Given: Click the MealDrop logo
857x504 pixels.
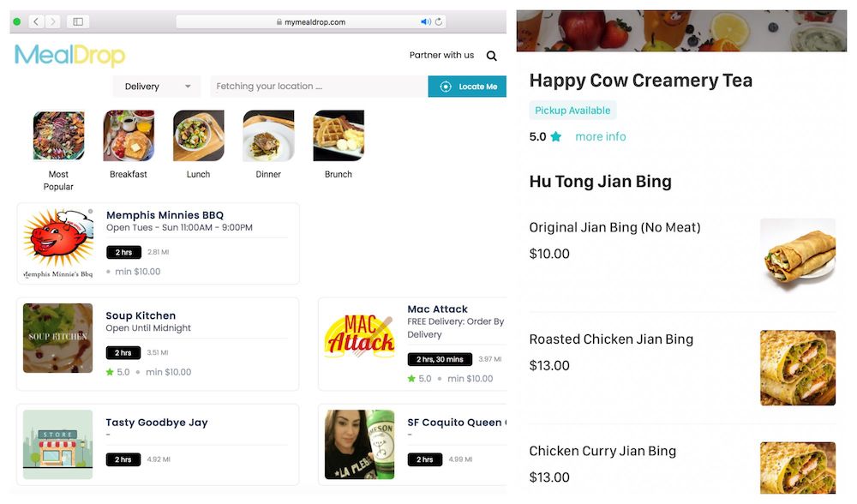Looking at the screenshot, I should tap(70, 55).
